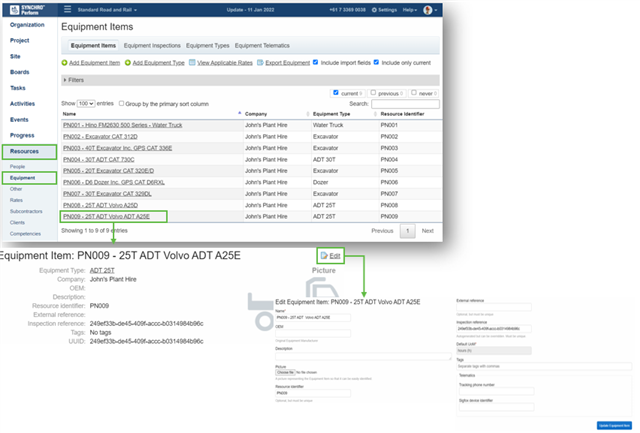Viewport: 640px width, 433px height.
Task: Enable the previous filter checkbox
Action: (373, 93)
